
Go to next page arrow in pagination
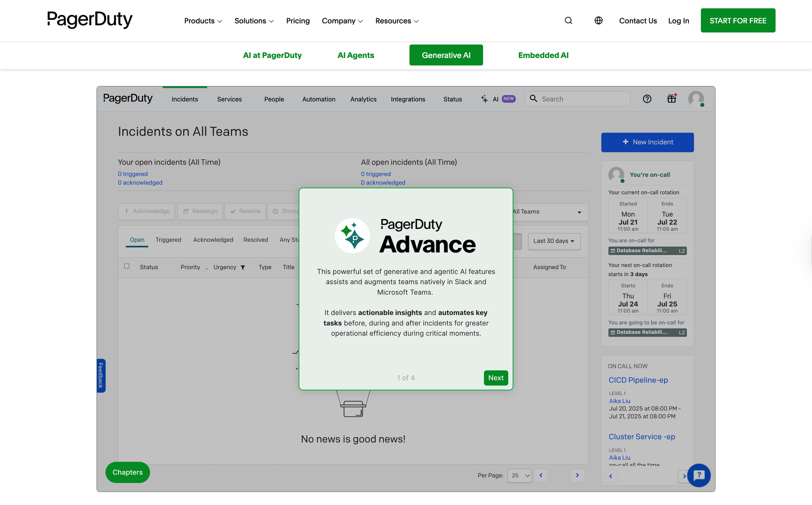[577, 475]
